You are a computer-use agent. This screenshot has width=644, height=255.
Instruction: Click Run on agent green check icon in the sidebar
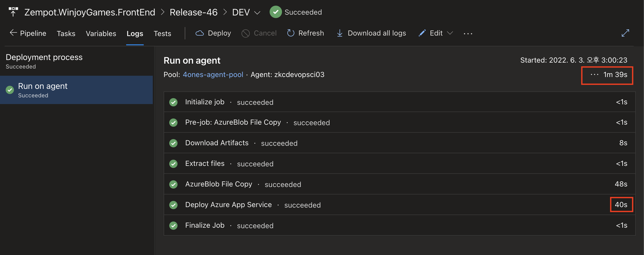[10, 90]
